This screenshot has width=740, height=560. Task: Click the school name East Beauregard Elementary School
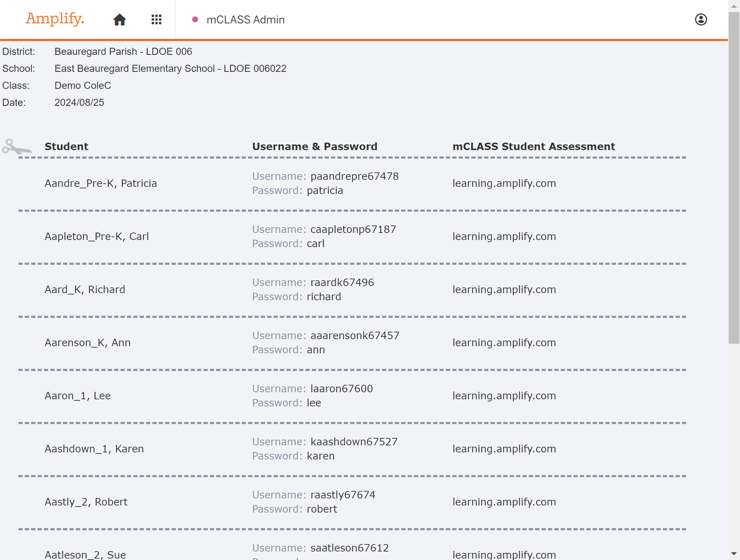click(135, 69)
